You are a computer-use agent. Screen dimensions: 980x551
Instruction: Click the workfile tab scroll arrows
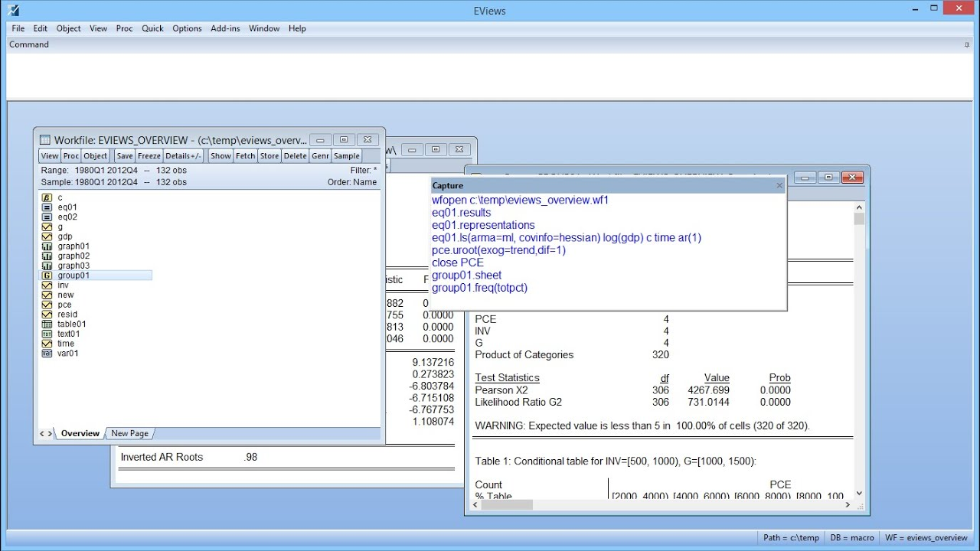(46, 433)
